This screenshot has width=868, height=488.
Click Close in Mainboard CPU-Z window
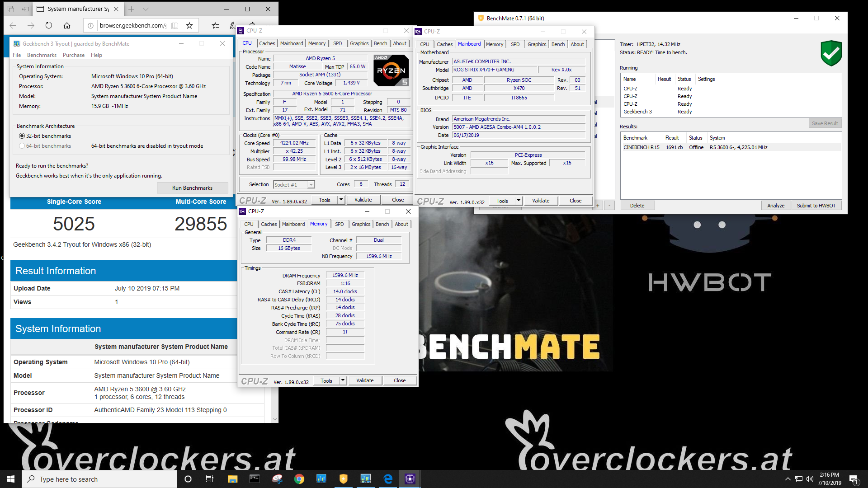[x=576, y=201]
